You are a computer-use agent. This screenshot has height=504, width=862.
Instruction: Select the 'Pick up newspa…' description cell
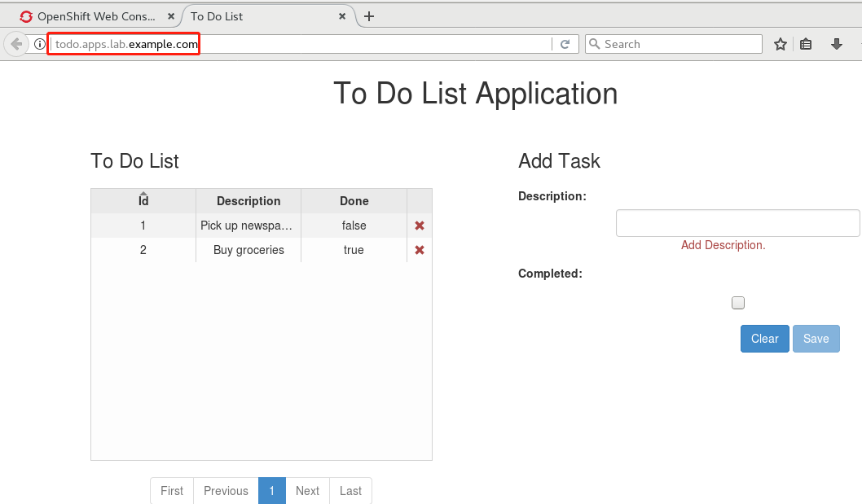(248, 226)
